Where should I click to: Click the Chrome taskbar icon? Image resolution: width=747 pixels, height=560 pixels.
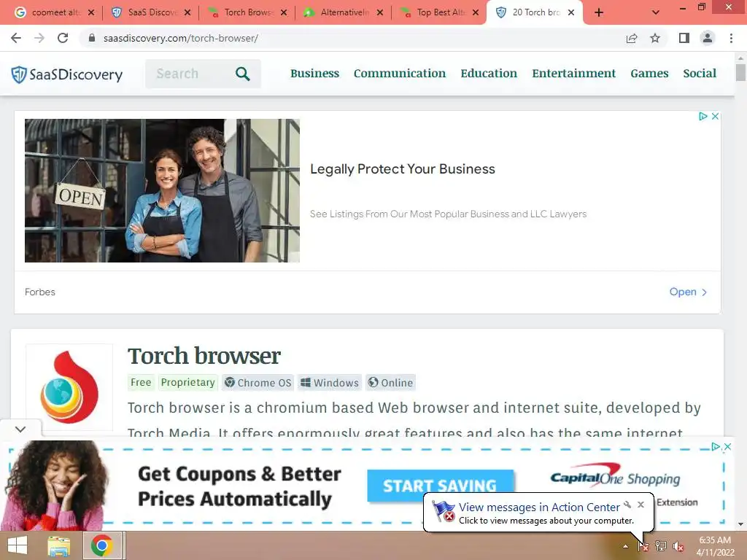[x=101, y=545]
